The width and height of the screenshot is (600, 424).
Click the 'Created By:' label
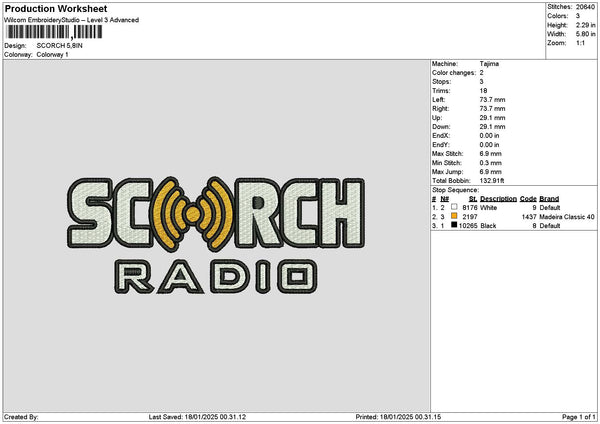(21, 417)
